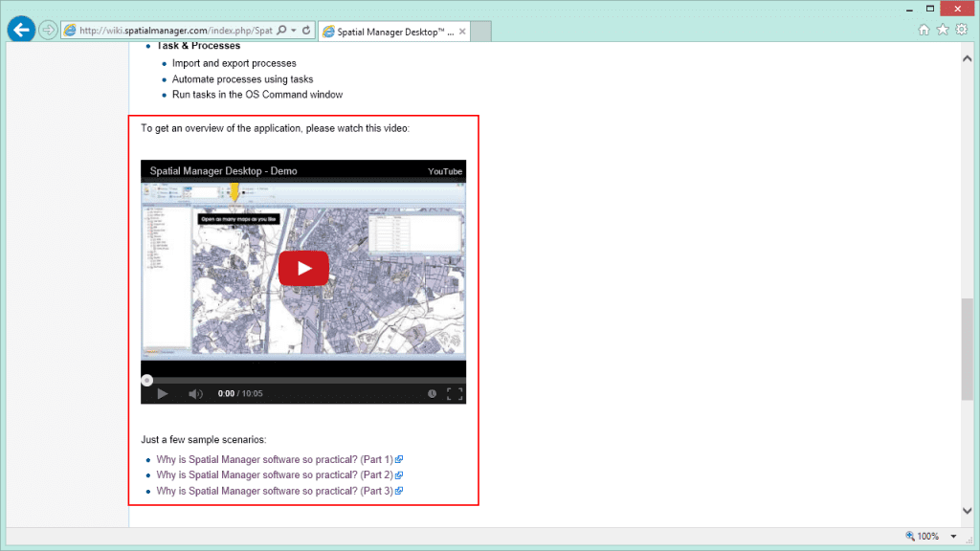Click the 100% zoom level button
980x551 pixels.
[x=922, y=537]
